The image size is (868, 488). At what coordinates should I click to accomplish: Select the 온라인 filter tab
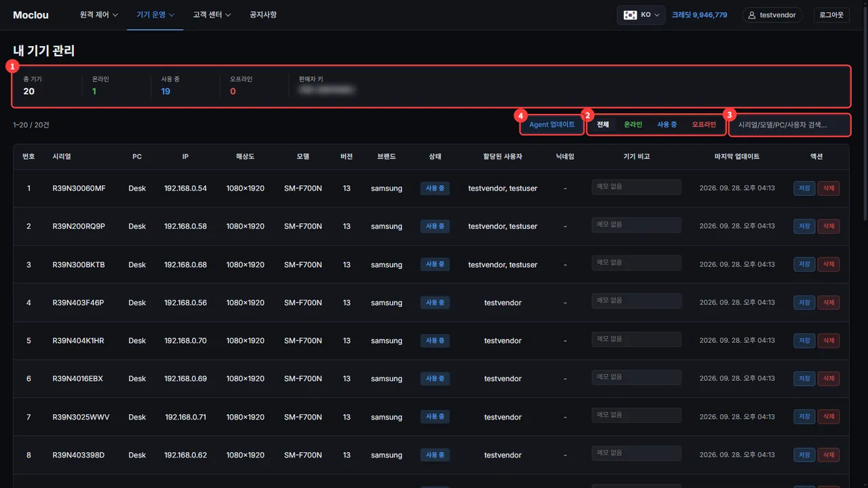[633, 125]
